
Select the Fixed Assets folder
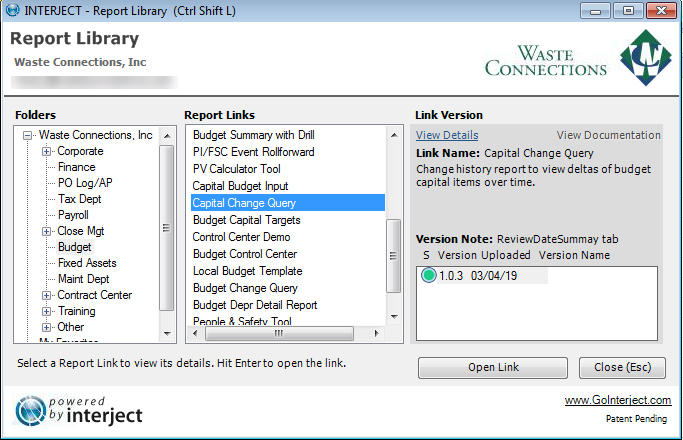[87, 263]
